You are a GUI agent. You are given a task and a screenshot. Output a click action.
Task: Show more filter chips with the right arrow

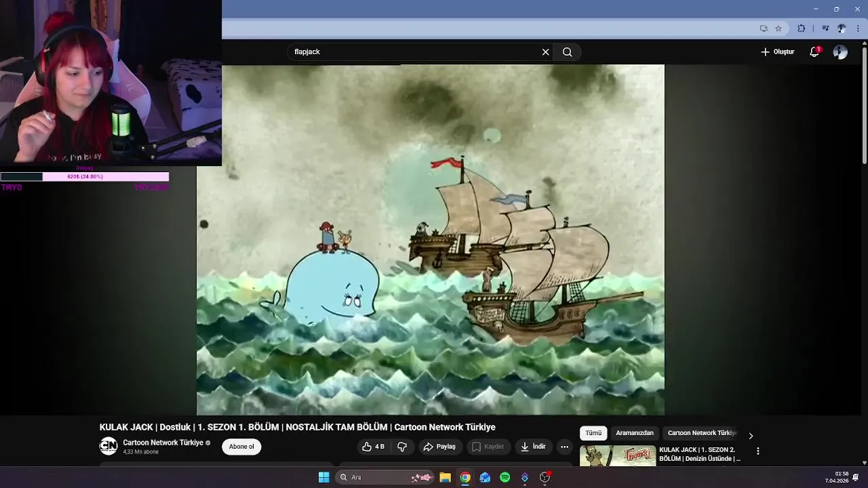pyautogui.click(x=751, y=436)
